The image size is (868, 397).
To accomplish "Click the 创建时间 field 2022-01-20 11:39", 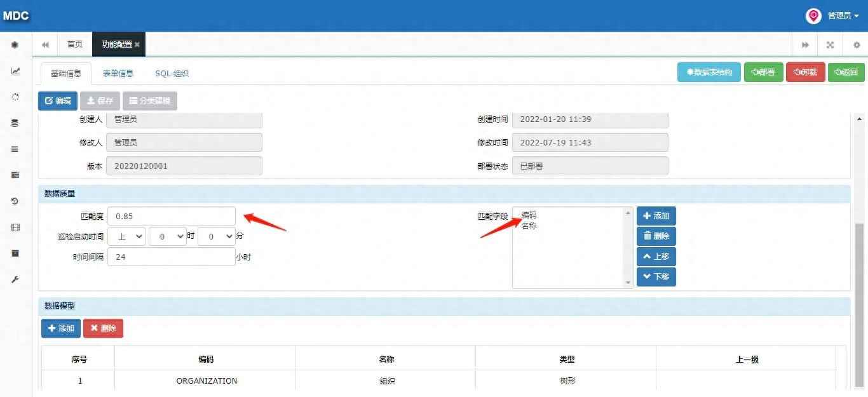I will [x=590, y=119].
